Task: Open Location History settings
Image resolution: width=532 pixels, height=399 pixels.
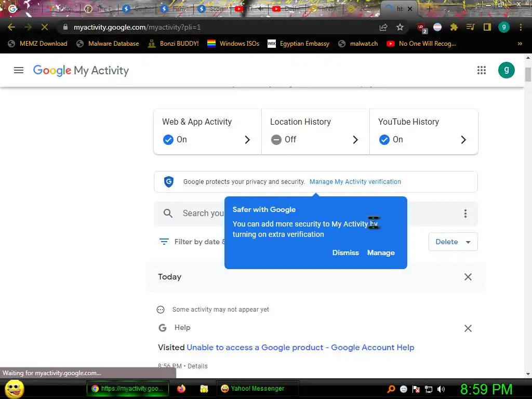Action: point(315,131)
